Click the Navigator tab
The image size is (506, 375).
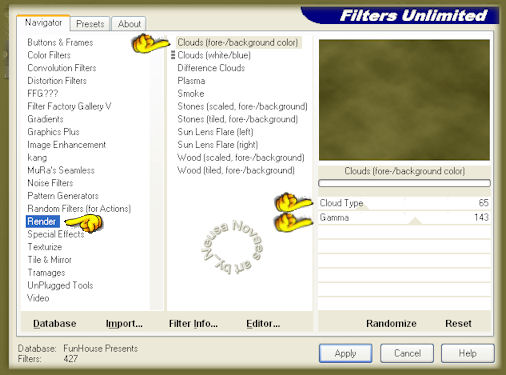(x=43, y=23)
